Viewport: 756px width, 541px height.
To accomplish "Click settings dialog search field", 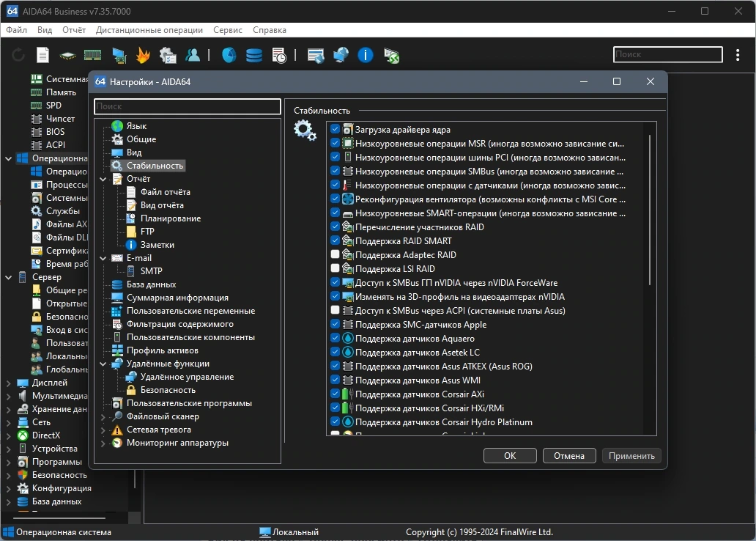I will click(x=187, y=106).
